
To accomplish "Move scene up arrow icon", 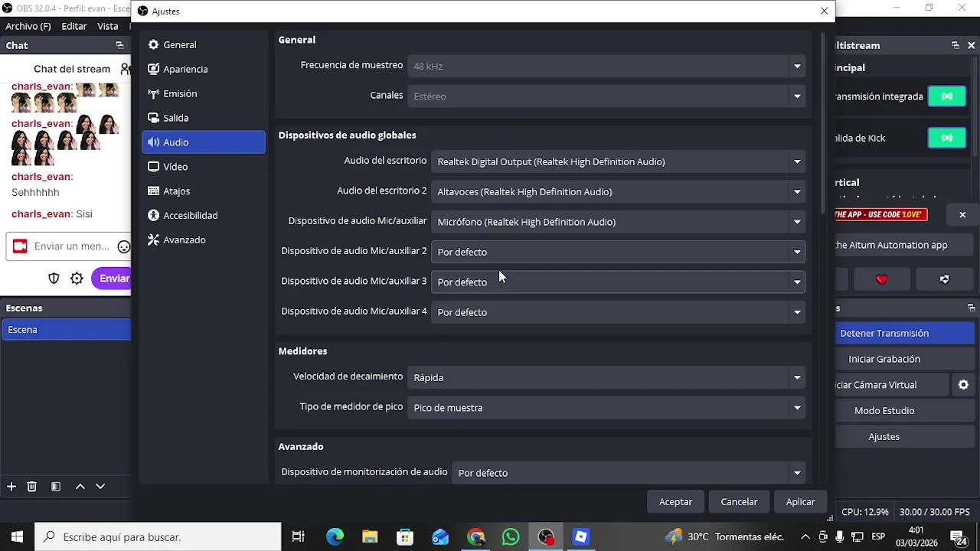I will coord(80,487).
